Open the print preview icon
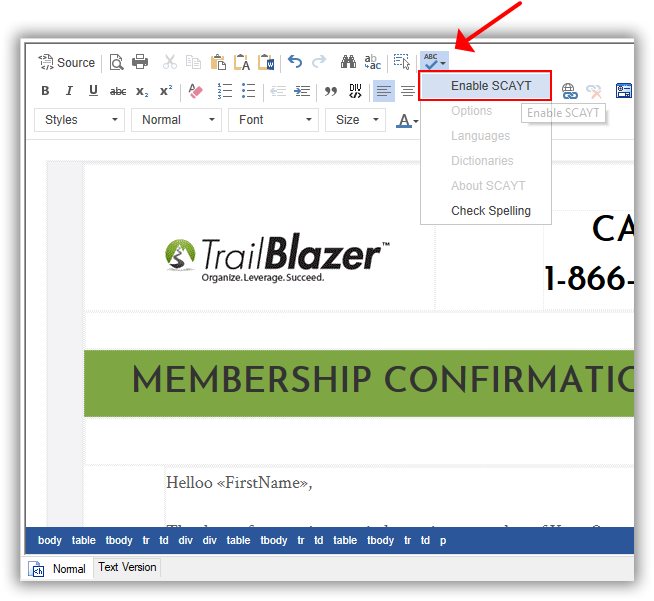Screen dimensions: 654x601 point(117,62)
